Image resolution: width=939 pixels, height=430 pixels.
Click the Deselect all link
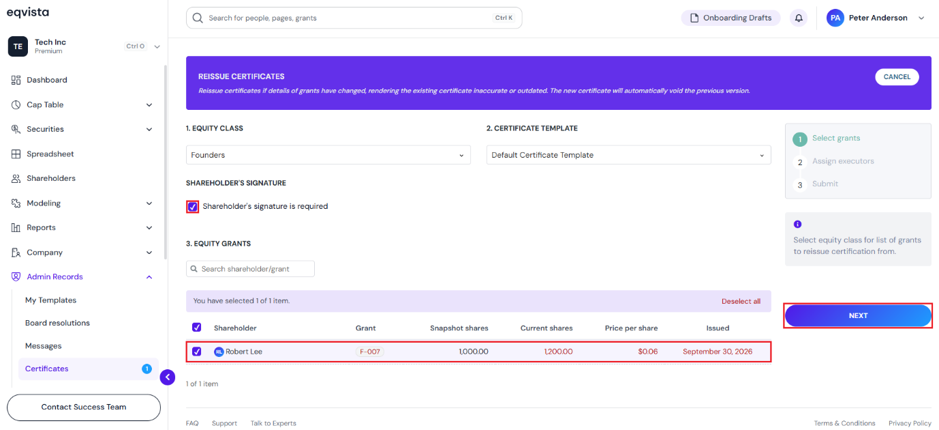(741, 301)
